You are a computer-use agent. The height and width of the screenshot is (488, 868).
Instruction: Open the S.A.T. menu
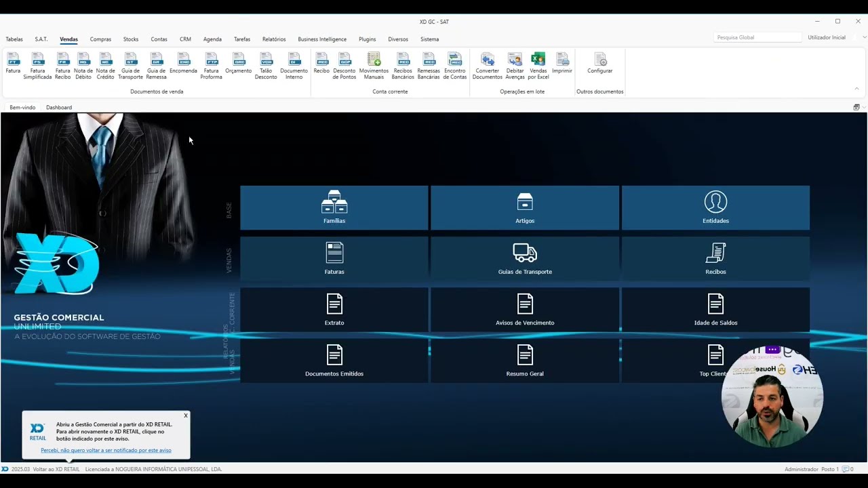(41, 39)
